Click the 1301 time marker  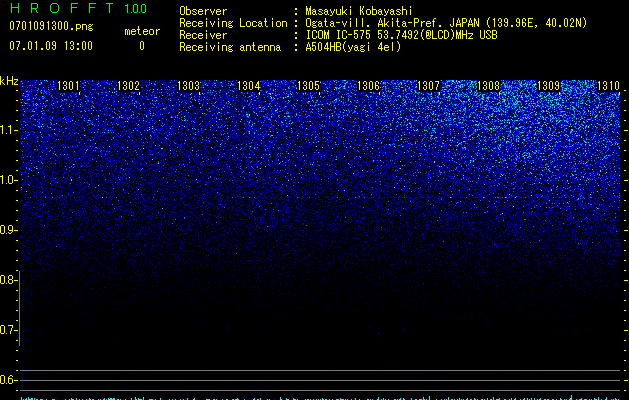pyautogui.click(x=69, y=86)
